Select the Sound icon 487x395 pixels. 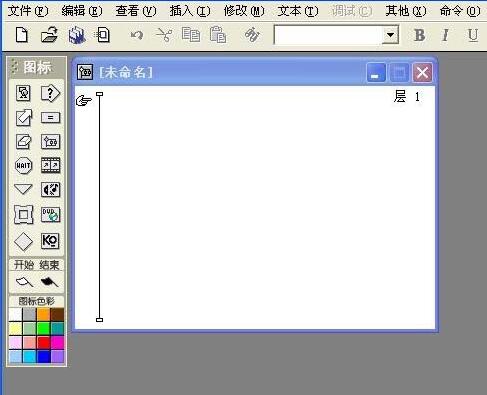[50, 190]
